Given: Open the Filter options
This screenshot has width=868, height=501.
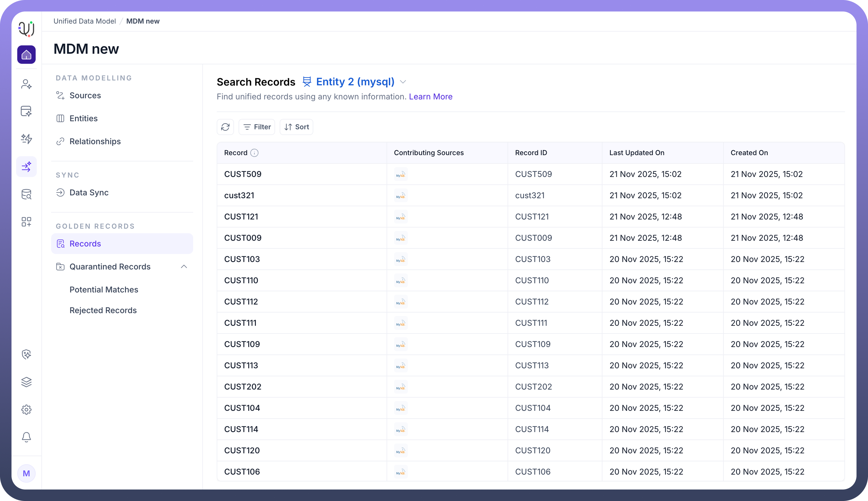Looking at the screenshot, I should pyautogui.click(x=257, y=127).
